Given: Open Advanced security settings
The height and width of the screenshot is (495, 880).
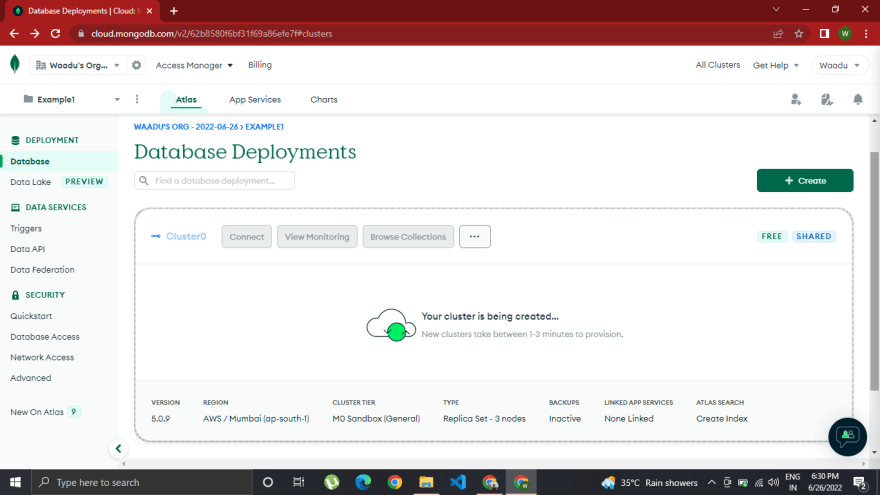Looking at the screenshot, I should (30, 378).
